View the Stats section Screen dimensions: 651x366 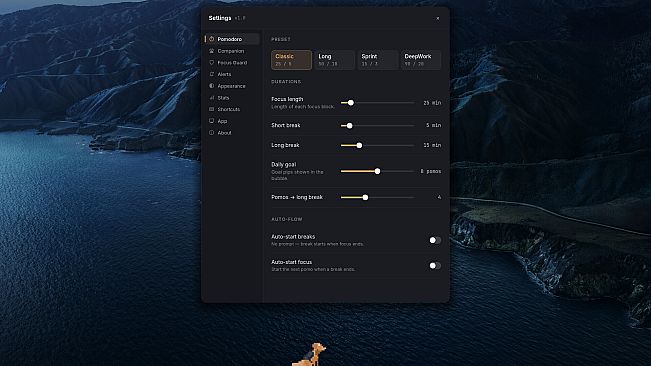click(232, 98)
